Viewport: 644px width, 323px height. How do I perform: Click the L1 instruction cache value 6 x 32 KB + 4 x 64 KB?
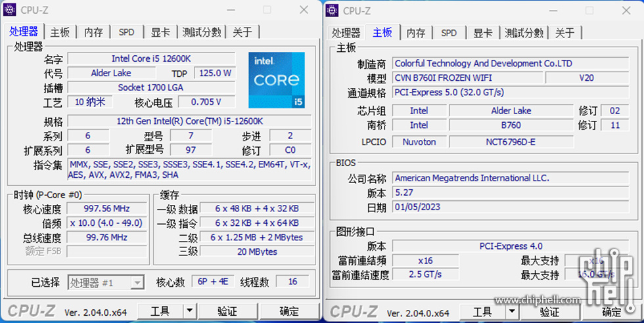point(257,223)
